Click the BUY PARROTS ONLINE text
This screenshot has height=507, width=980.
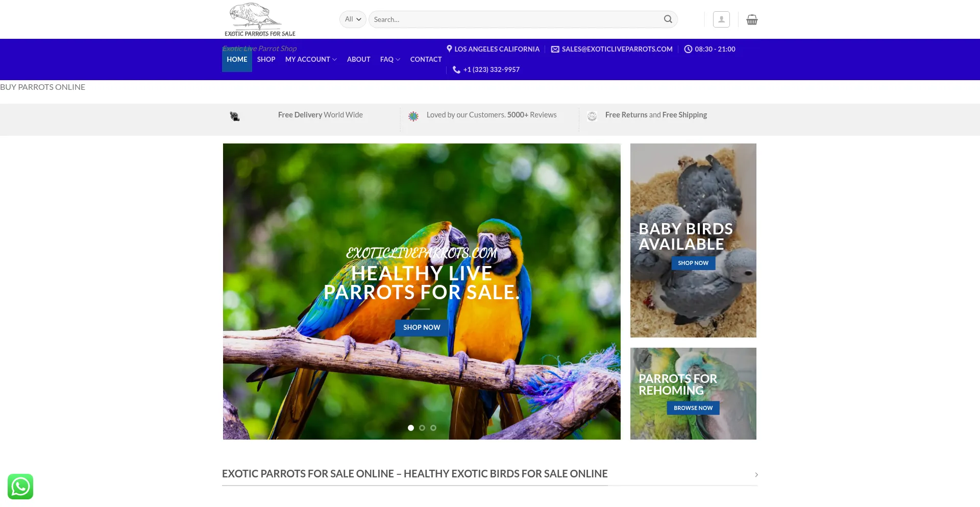[42, 87]
